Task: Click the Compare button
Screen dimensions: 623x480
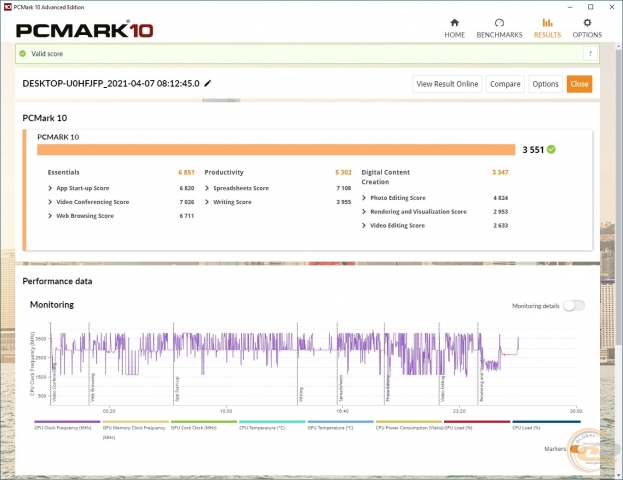Action: click(505, 84)
